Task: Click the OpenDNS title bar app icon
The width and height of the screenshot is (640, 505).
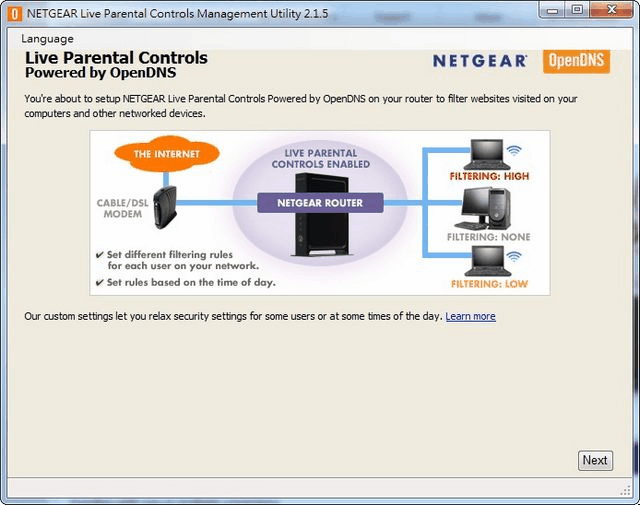Action: tap(15, 14)
